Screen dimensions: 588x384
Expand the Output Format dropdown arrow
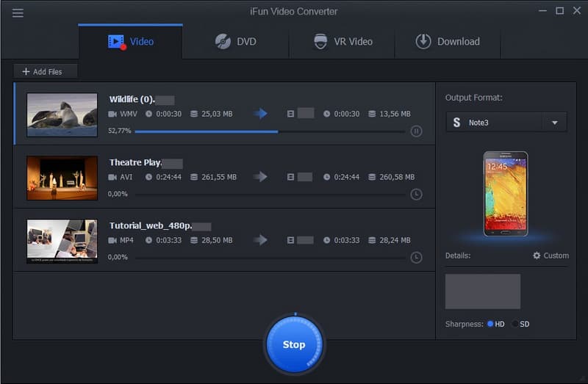[x=554, y=123]
